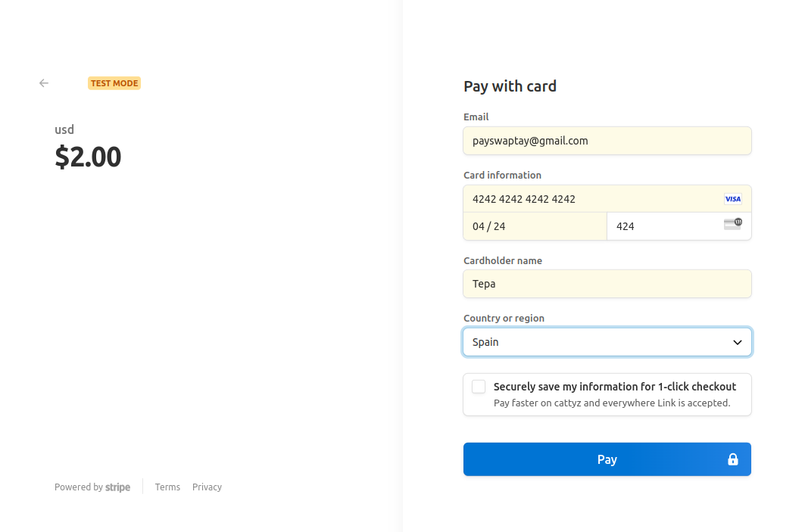Viewport: 805px width, 532px height.
Task: Open the Country or region dropdown showing Spain
Action: tap(598, 342)
